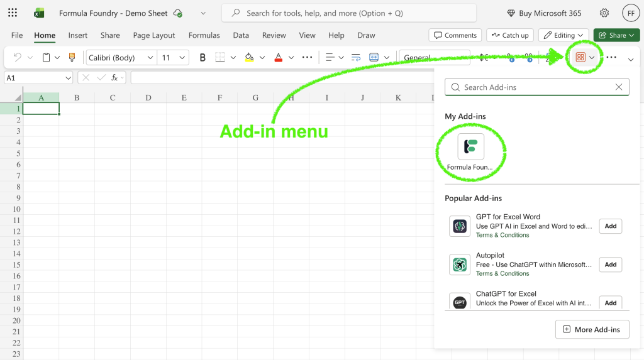This screenshot has width=644, height=360.
Task: Click inside the Search Add-ins box
Action: point(535,87)
